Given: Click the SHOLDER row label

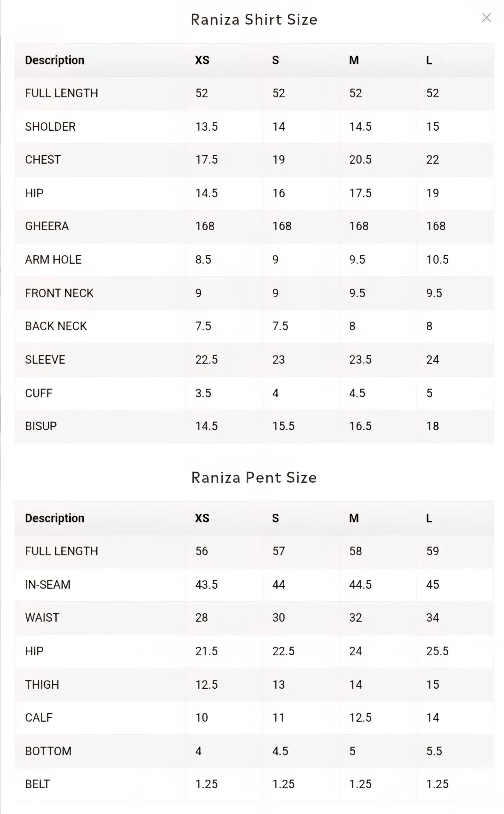Looking at the screenshot, I should coord(51,126).
